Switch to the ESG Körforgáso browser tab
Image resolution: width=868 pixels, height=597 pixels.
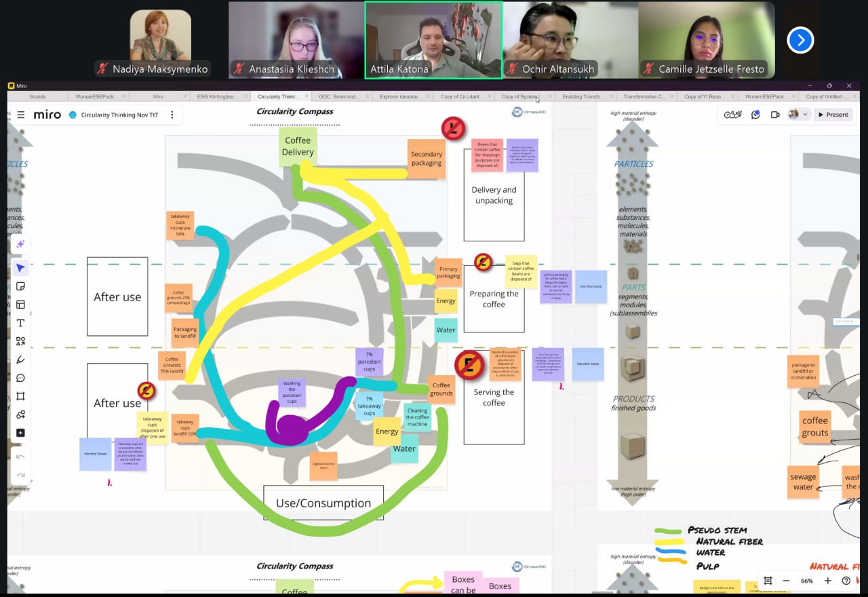pyautogui.click(x=212, y=97)
